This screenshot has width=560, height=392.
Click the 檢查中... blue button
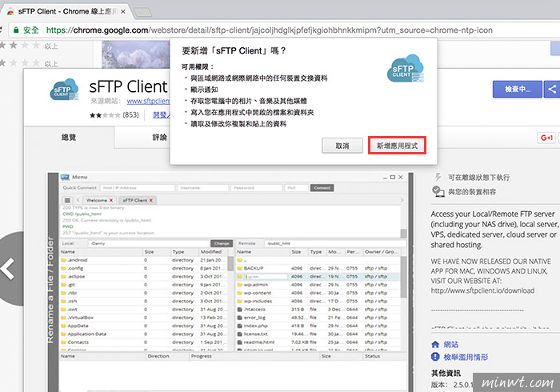(x=517, y=89)
